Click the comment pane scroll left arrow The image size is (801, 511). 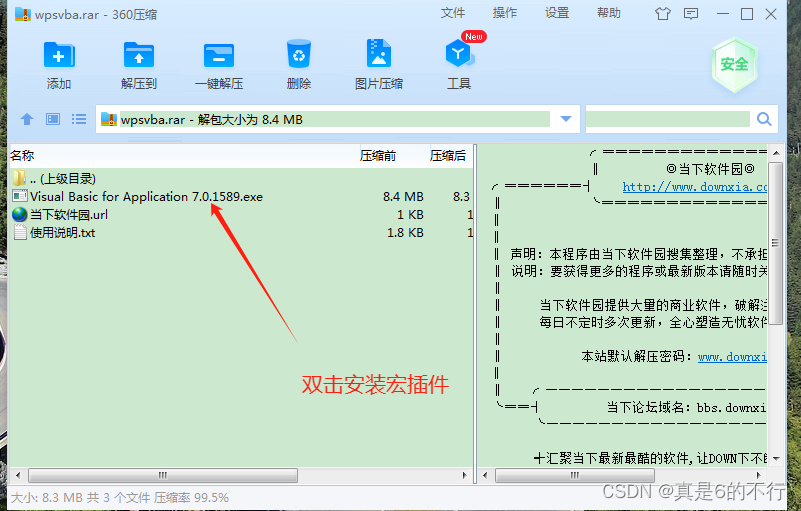[485, 475]
